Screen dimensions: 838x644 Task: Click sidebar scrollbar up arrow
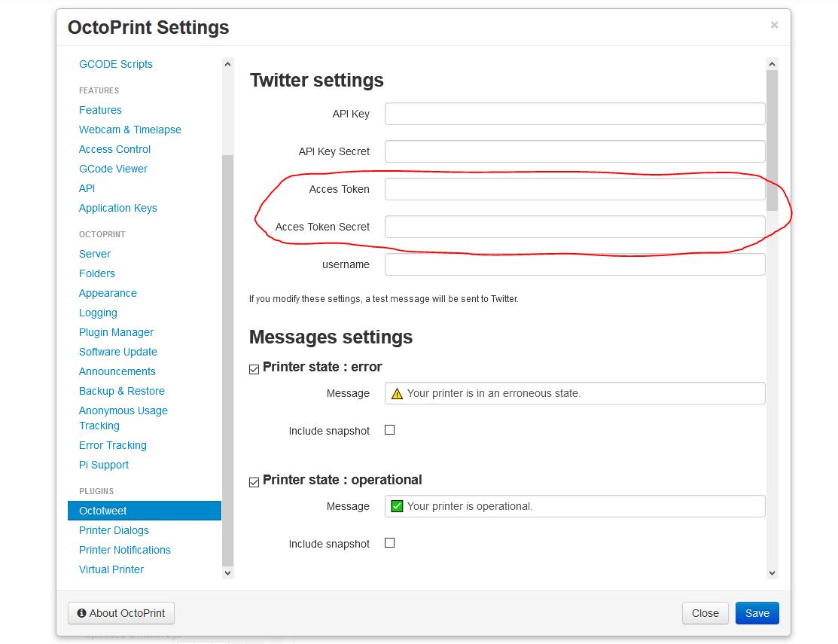227,64
